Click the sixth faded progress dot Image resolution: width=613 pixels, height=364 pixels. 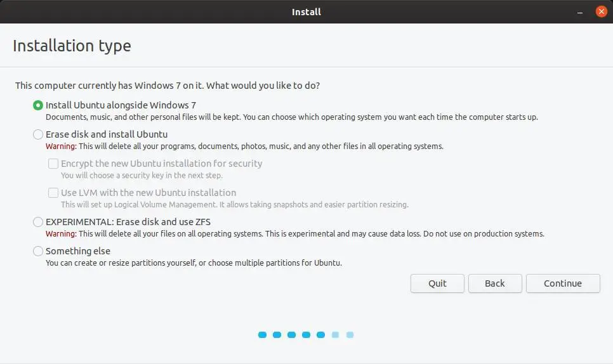(336, 335)
